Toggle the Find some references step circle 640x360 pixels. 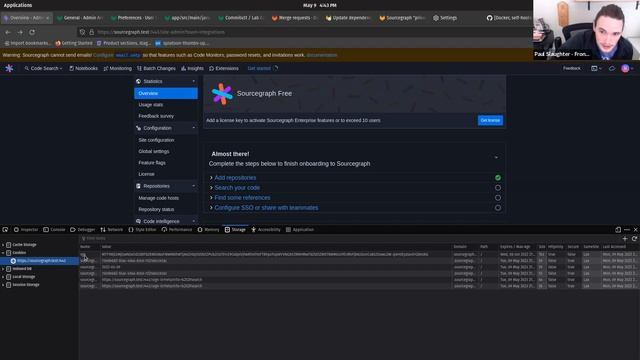498,198
